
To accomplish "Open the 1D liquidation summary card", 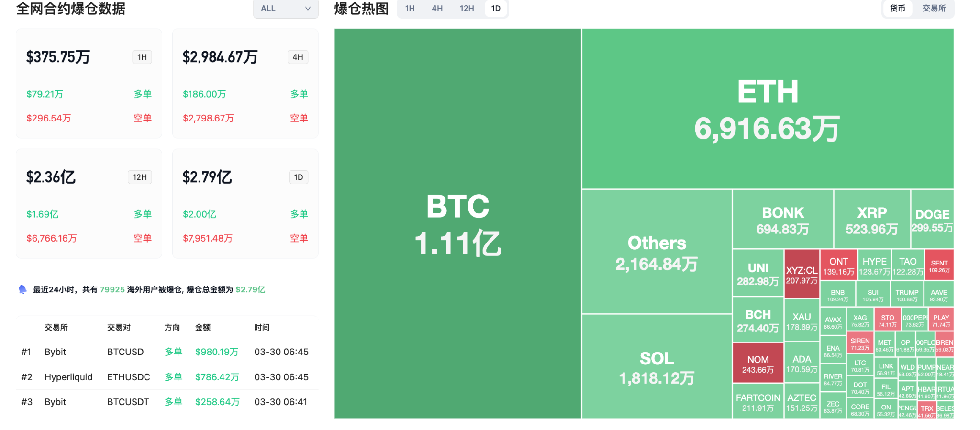I will 245,204.
